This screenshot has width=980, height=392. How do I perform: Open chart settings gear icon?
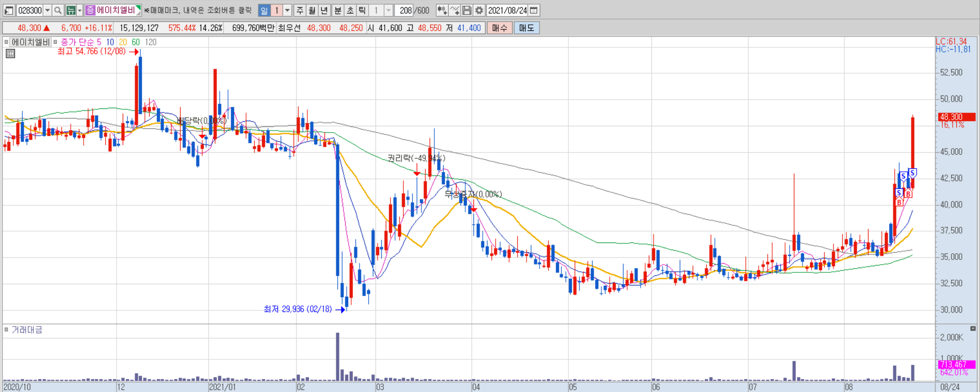(x=479, y=10)
